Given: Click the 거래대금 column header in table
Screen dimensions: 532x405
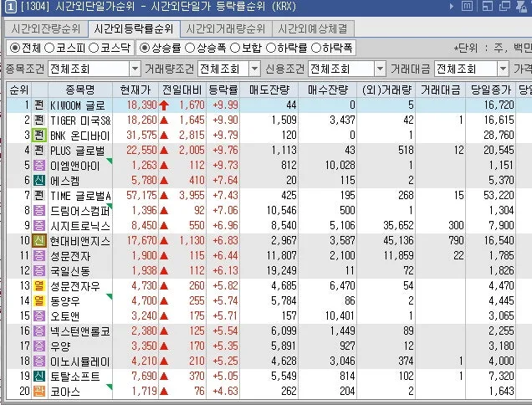Looking at the screenshot, I should pos(440,90).
